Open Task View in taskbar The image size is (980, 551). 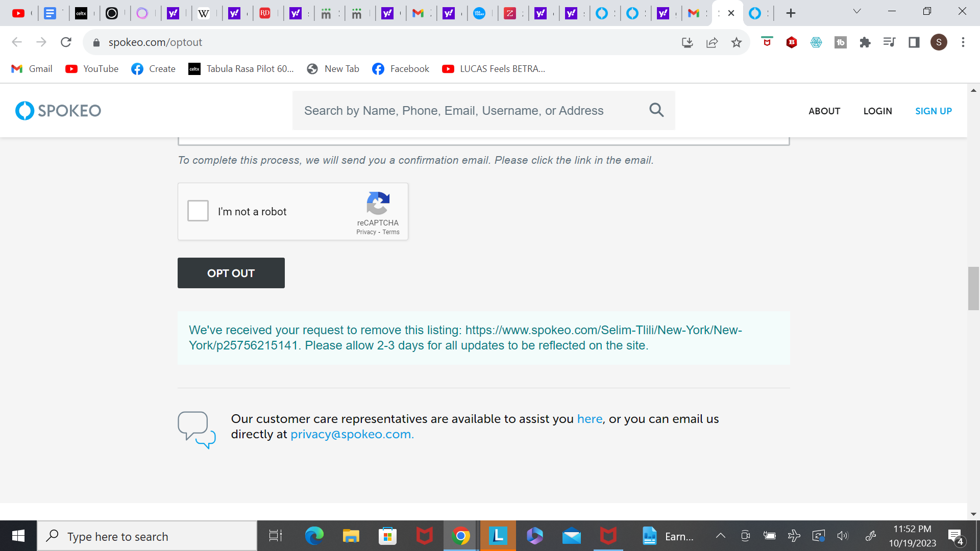tap(276, 536)
